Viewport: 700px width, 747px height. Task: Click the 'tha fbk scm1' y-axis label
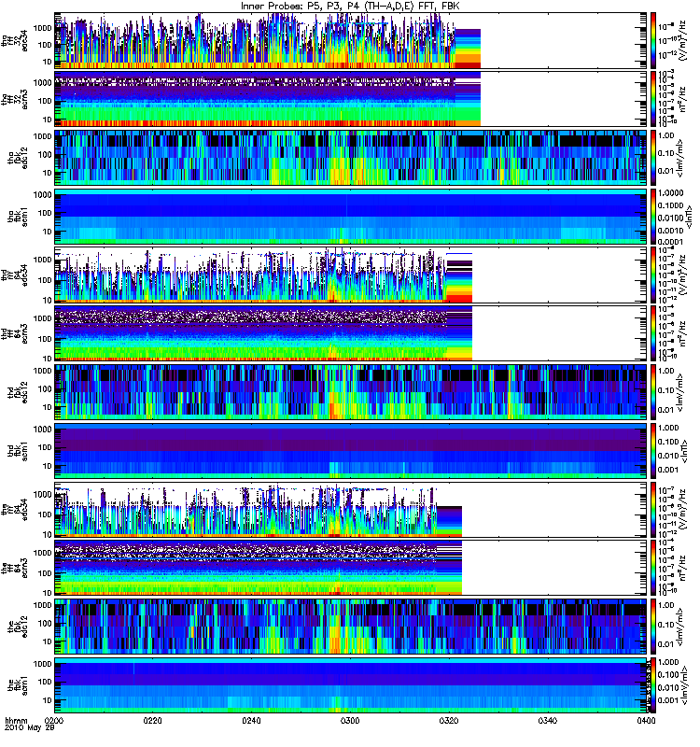tap(18, 217)
